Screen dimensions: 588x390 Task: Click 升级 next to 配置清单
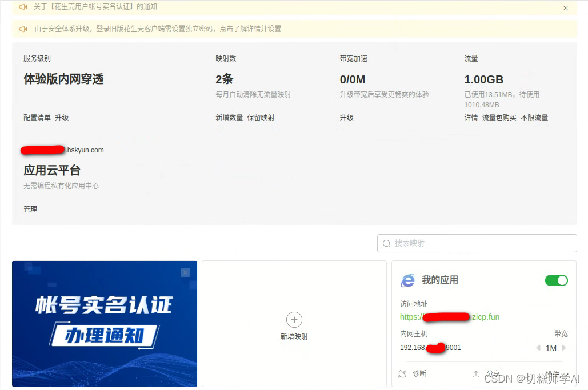[x=62, y=118]
